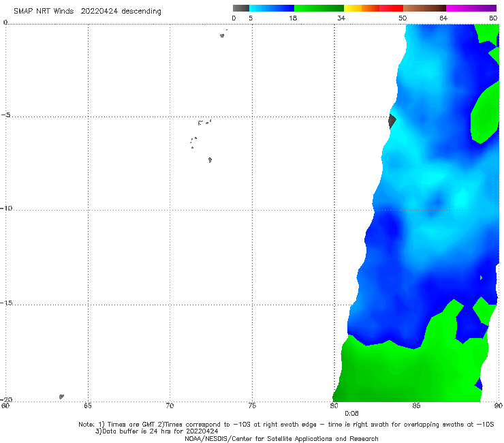Click latitude label '-10'
Image resolution: width=504 pixels, height=443 pixels.
tap(6, 208)
